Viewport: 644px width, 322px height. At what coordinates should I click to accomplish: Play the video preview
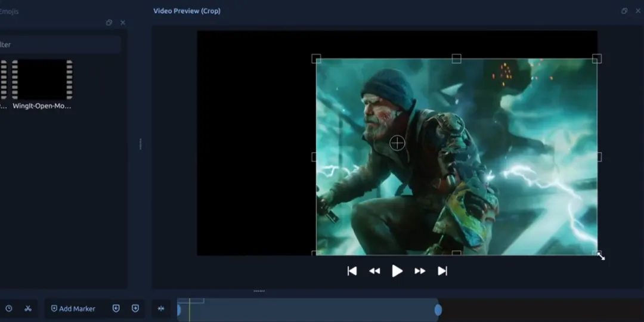tap(397, 271)
